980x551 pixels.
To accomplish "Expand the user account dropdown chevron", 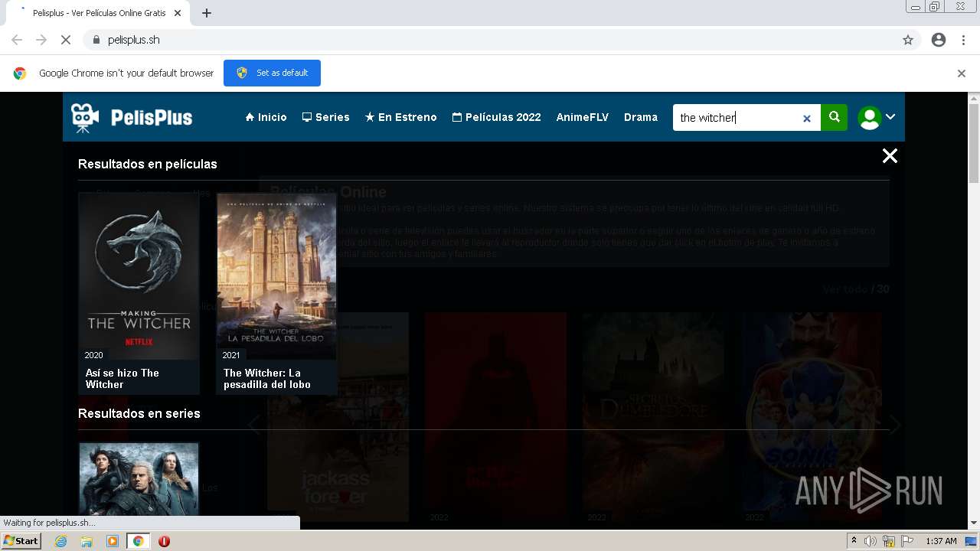I will [890, 117].
